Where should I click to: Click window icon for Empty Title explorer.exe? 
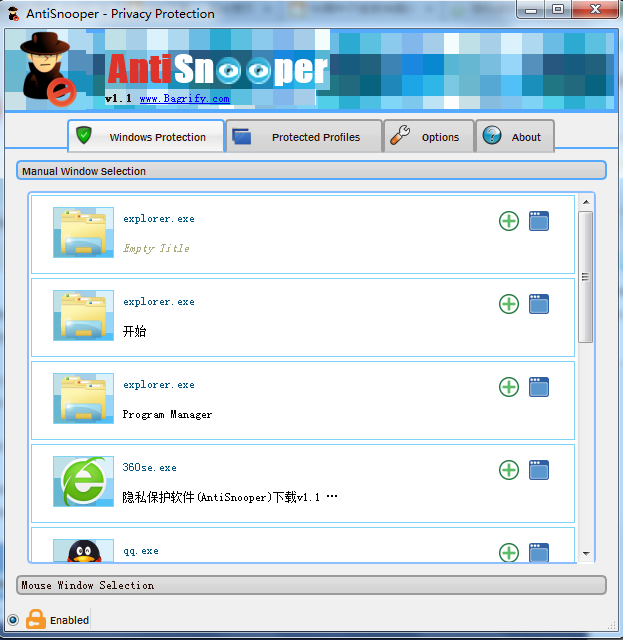539,221
